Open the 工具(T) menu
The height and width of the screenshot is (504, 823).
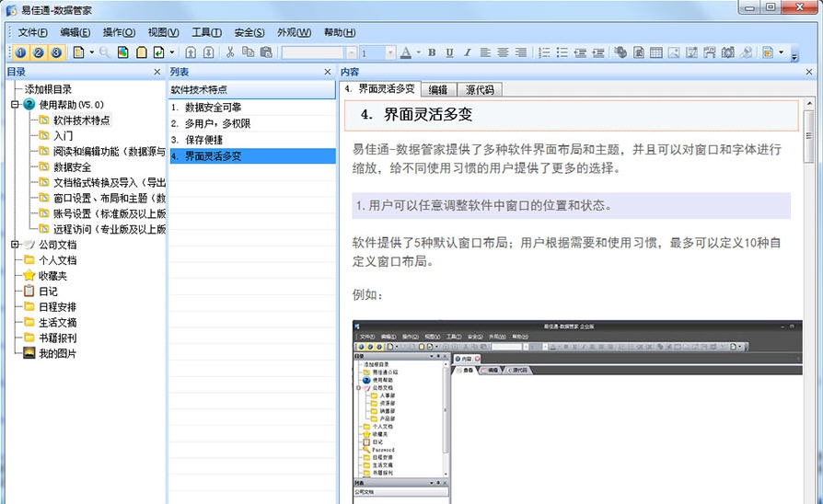(x=206, y=32)
